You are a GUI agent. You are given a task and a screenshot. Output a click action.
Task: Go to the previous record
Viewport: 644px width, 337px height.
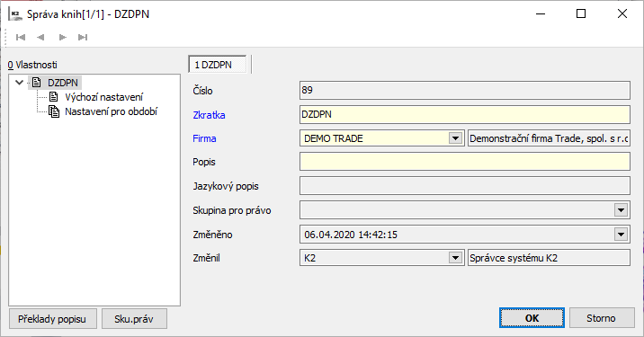(x=40, y=38)
